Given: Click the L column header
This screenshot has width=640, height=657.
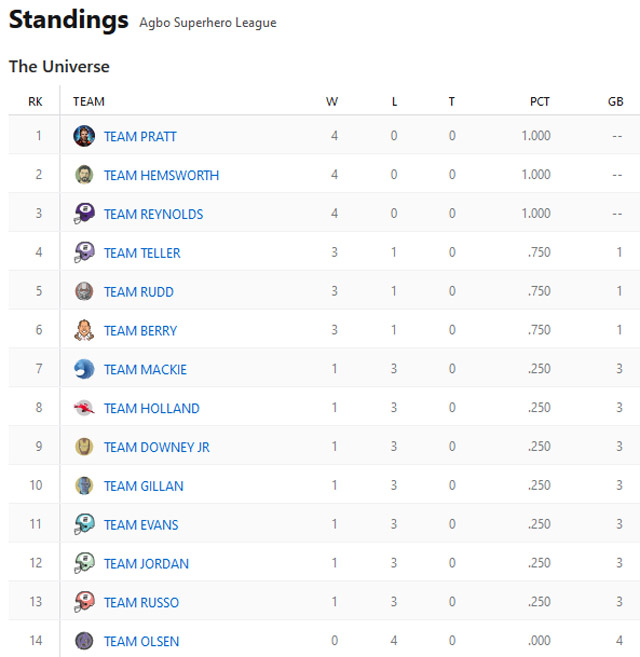Looking at the screenshot, I should 394,101.
